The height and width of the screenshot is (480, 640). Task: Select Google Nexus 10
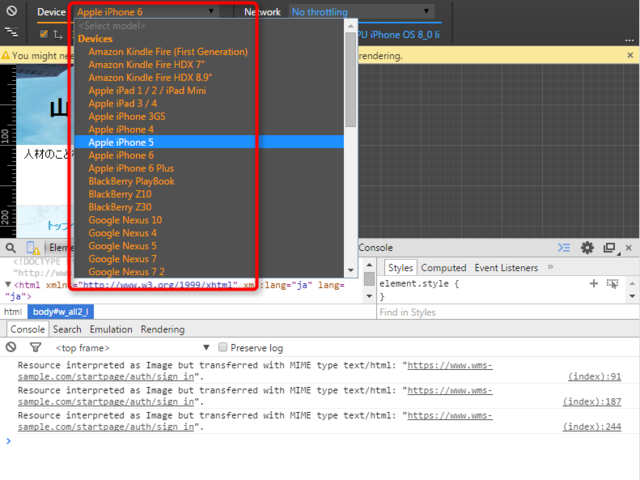[209, 220]
